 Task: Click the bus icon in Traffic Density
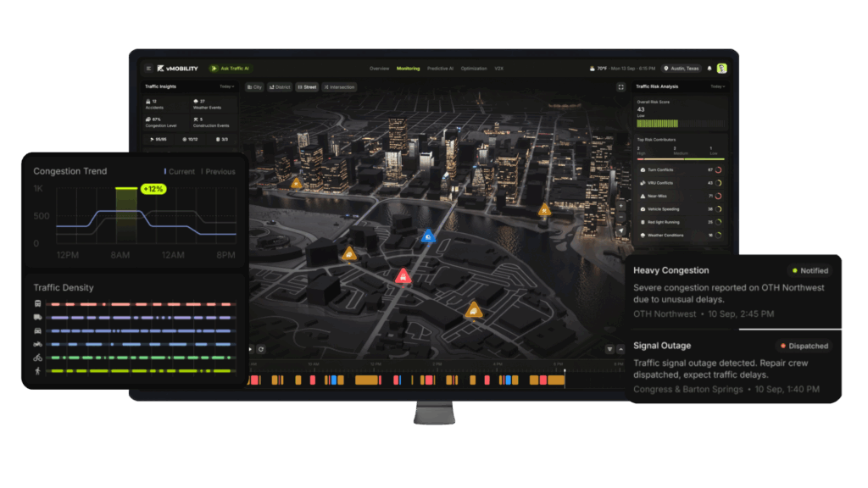pyautogui.click(x=38, y=303)
